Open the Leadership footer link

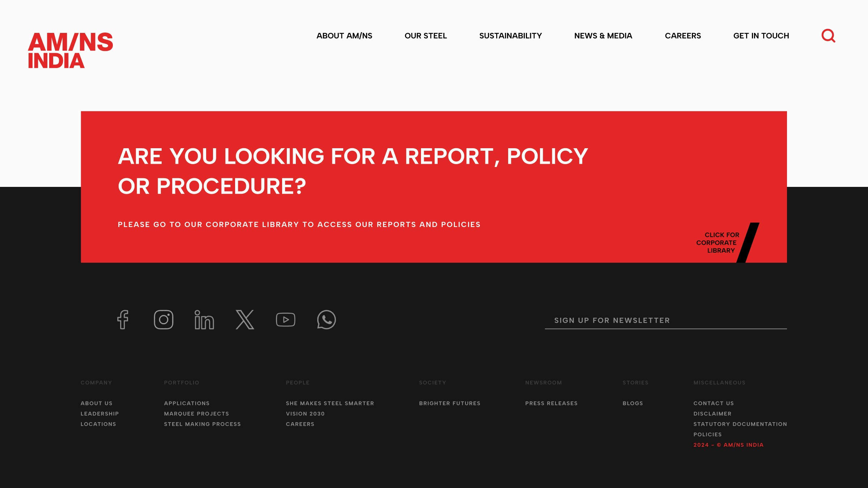click(99, 414)
